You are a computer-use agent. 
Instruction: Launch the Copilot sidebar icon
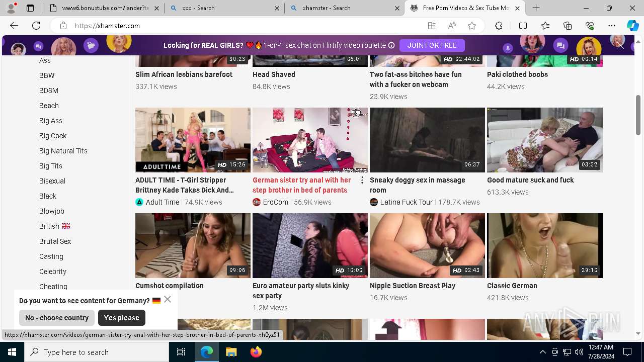tap(632, 26)
